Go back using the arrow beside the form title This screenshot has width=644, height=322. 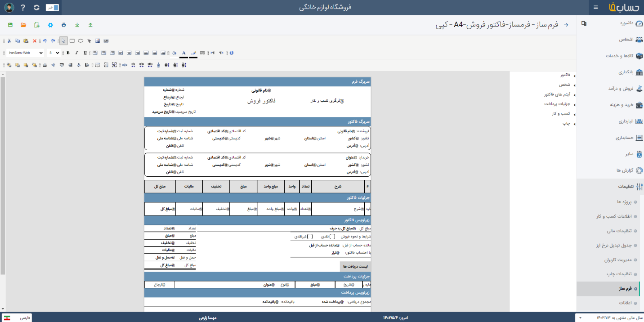(x=566, y=25)
